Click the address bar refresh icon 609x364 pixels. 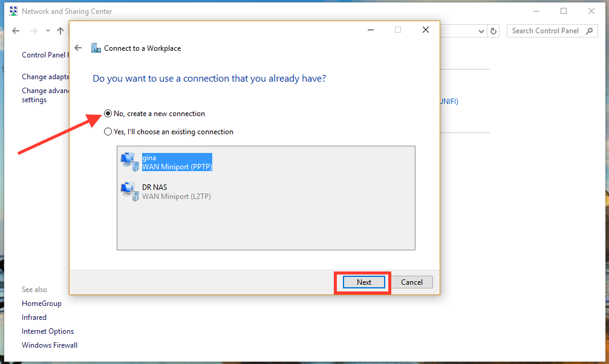point(493,31)
